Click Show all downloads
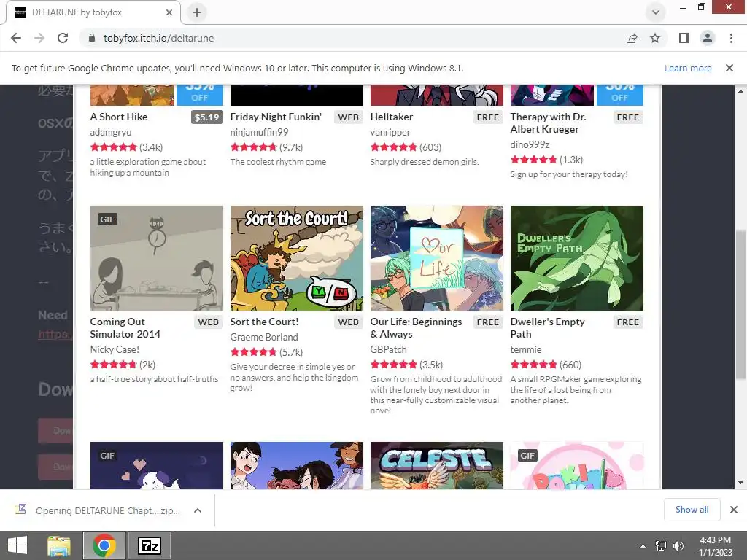Screen dimensions: 747x560 pos(692,510)
